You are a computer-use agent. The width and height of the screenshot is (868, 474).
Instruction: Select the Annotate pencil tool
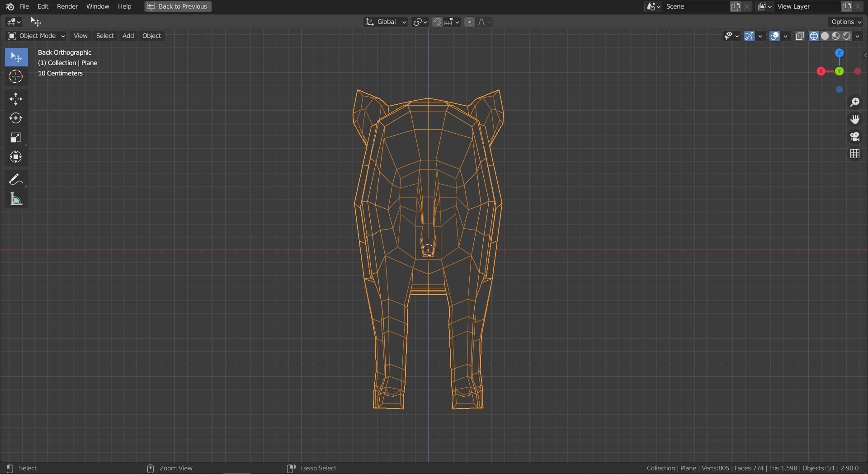(16, 180)
